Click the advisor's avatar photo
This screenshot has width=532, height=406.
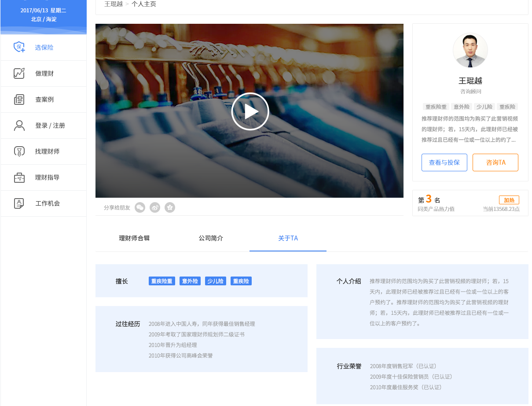[x=470, y=50]
